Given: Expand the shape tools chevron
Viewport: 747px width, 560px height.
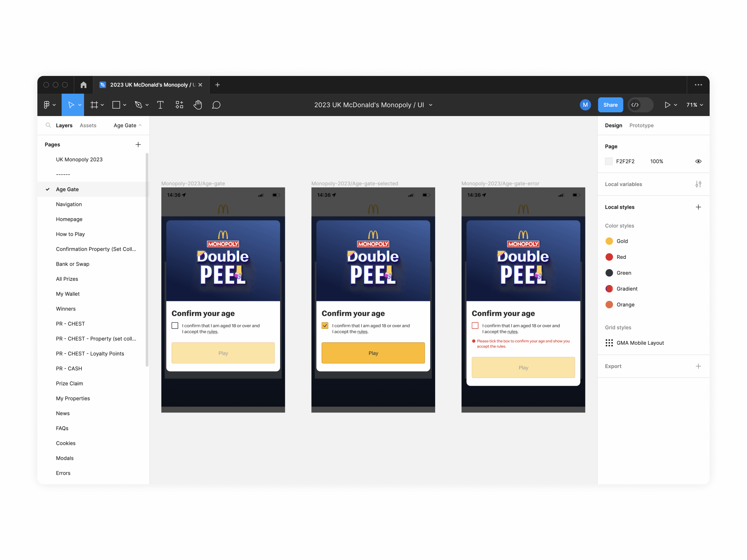Looking at the screenshot, I should (125, 105).
